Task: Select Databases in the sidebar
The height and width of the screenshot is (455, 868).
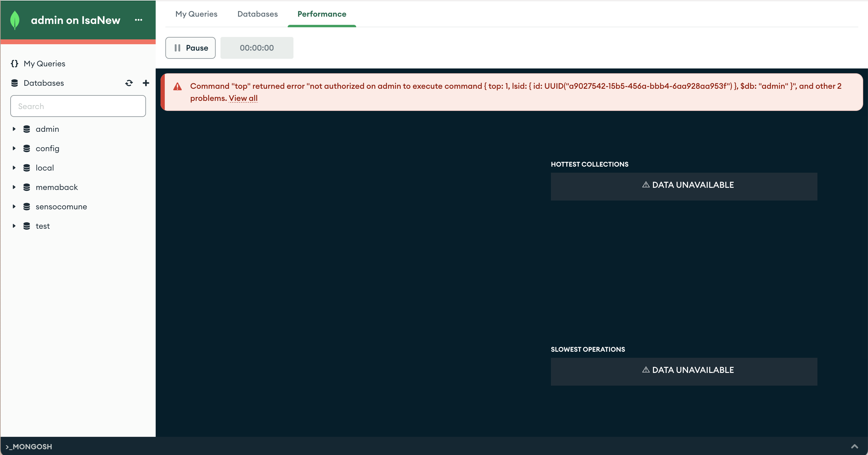Action: [x=44, y=83]
